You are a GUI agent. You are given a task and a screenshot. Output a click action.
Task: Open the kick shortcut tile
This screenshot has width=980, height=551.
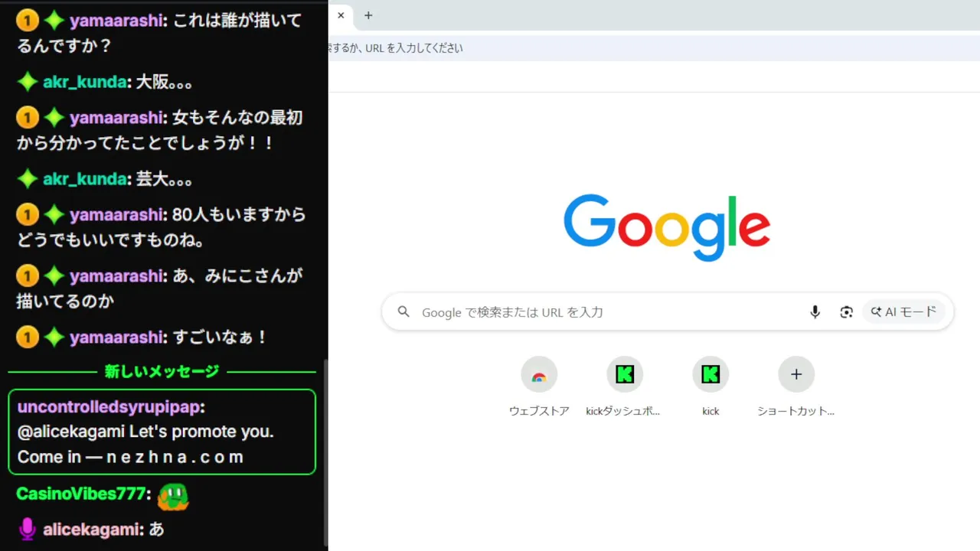click(x=710, y=374)
